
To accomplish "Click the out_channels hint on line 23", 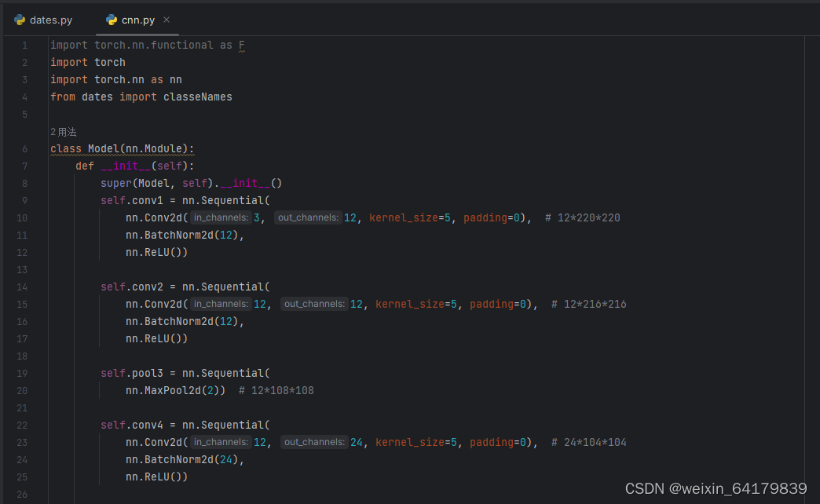I will coord(314,442).
